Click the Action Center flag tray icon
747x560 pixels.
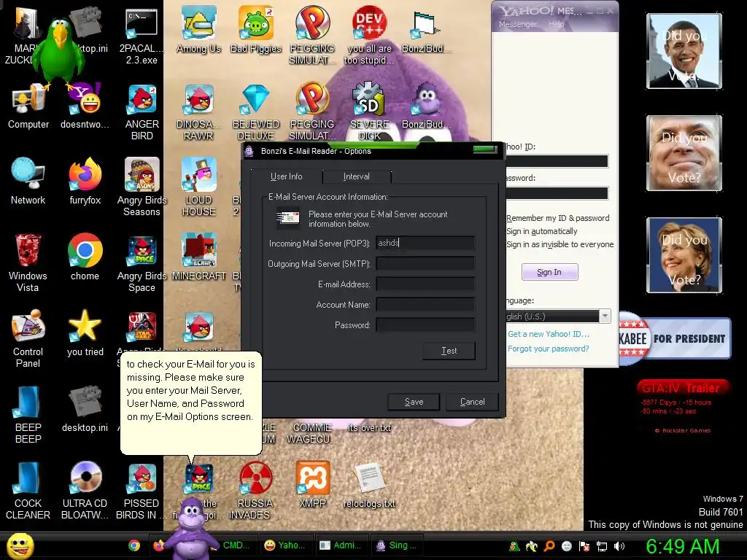pos(584,546)
